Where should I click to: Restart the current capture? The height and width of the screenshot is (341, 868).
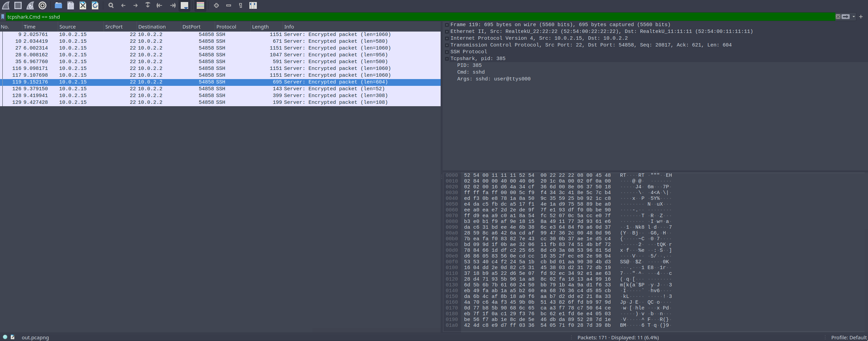tap(30, 5)
